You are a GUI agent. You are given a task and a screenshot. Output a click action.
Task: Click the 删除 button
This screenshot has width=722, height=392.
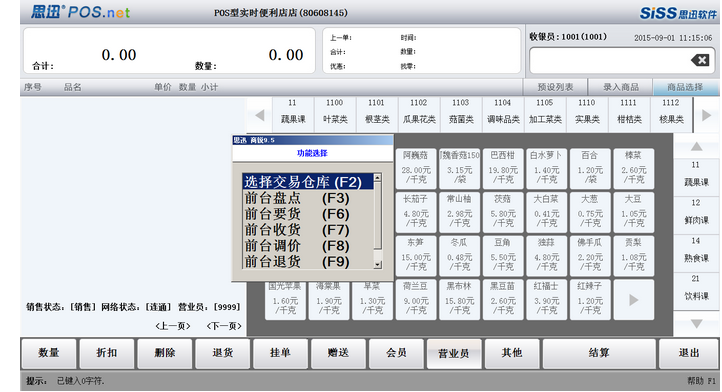click(165, 353)
